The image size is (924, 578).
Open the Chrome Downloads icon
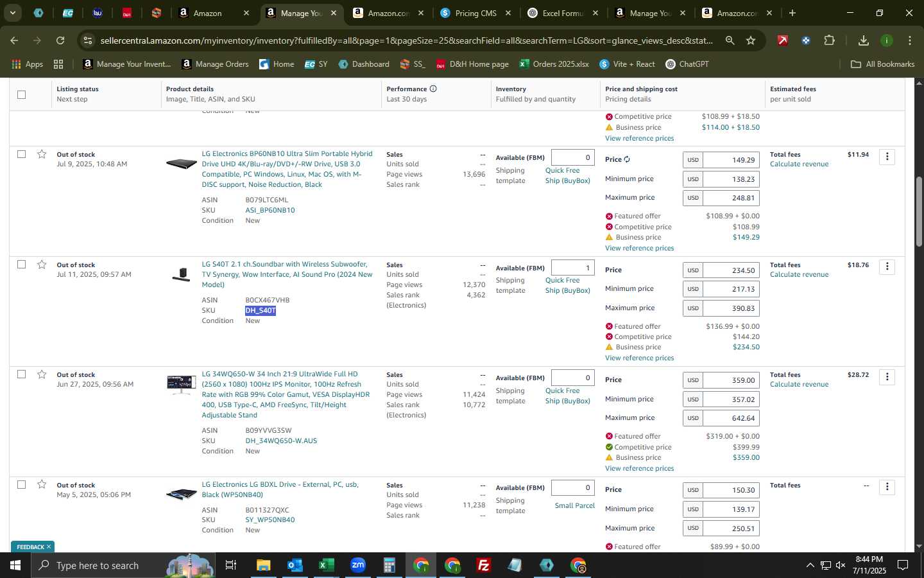point(864,40)
